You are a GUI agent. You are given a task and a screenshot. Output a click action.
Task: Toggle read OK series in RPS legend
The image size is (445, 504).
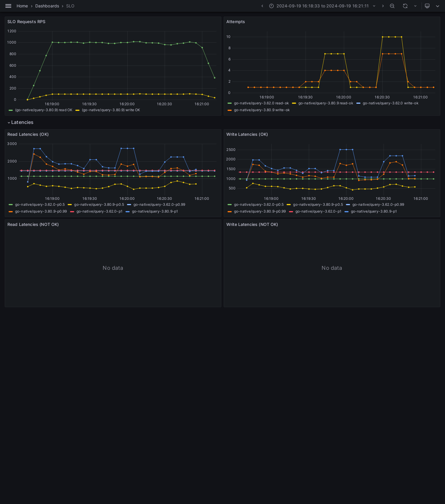tap(44, 110)
